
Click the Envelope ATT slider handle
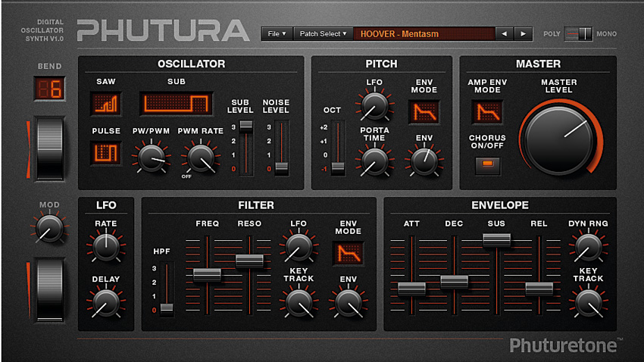pos(412,289)
